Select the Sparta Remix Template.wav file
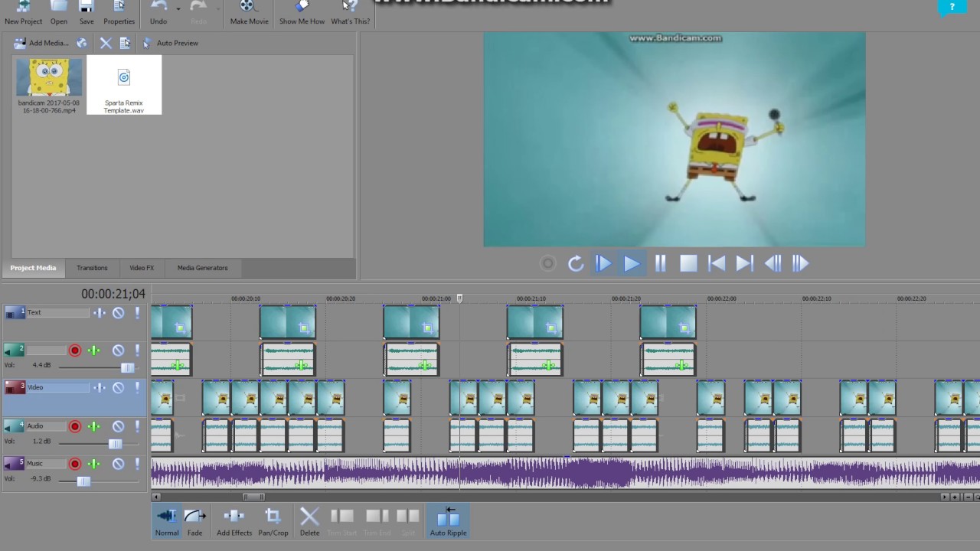Image resolution: width=980 pixels, height=551 pixels. click(x=124, y=86)
